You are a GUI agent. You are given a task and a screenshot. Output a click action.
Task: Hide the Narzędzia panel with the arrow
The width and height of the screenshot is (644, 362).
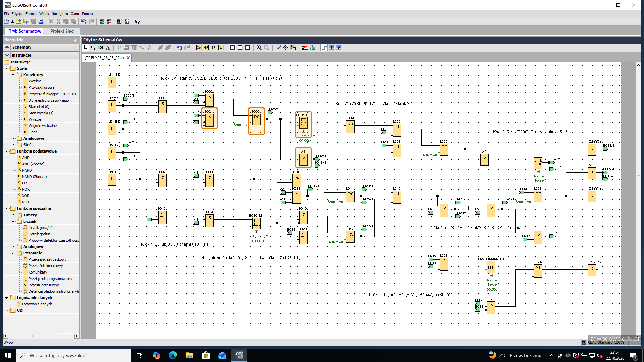click(75, 40)
